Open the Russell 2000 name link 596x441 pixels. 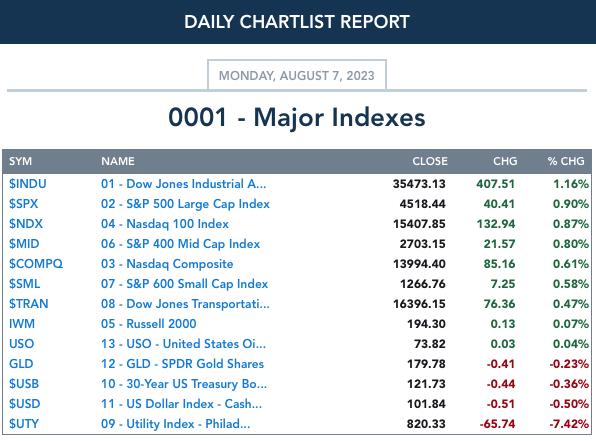coord(149,324)
